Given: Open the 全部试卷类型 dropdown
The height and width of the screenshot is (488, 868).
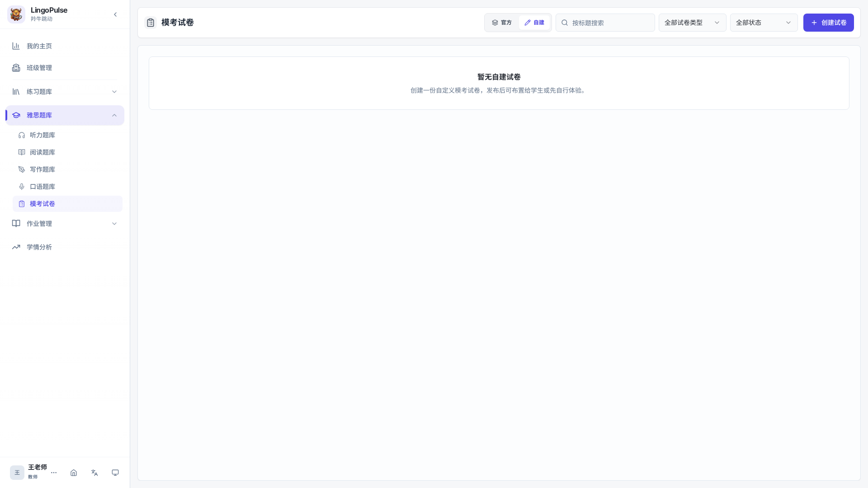Looking at the screenshot, I should tap(693, 23).
